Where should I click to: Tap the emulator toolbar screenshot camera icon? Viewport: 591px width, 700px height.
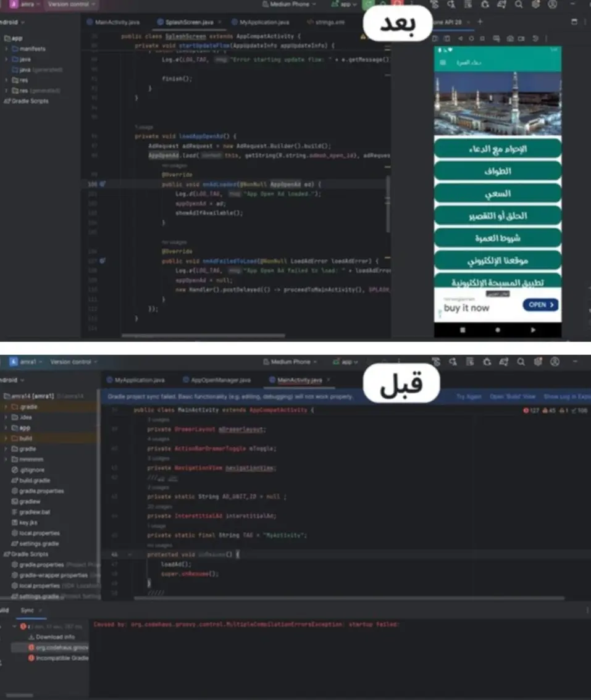pos(510,38)
